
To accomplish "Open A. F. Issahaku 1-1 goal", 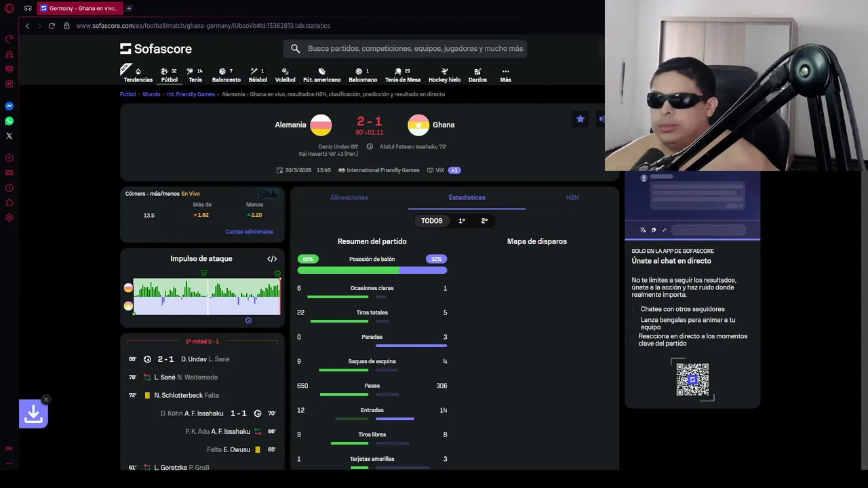I will [x=202, y=413].
